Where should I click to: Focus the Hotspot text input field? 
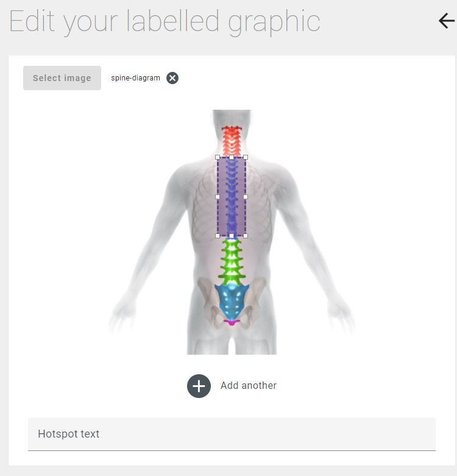[232, 434]
